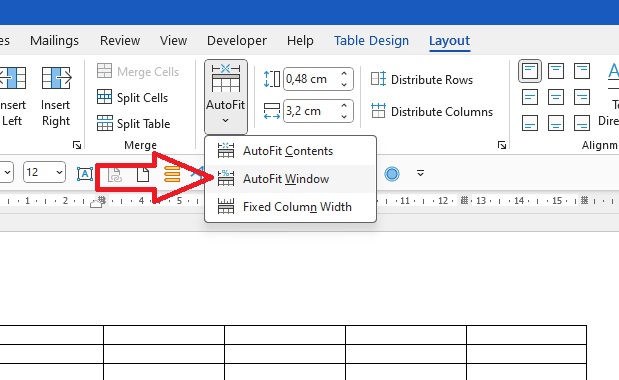Screen dimensions: 619x380
Task: Open the Mailings tab
Action: pyautogui.click(x=54, y=41)
